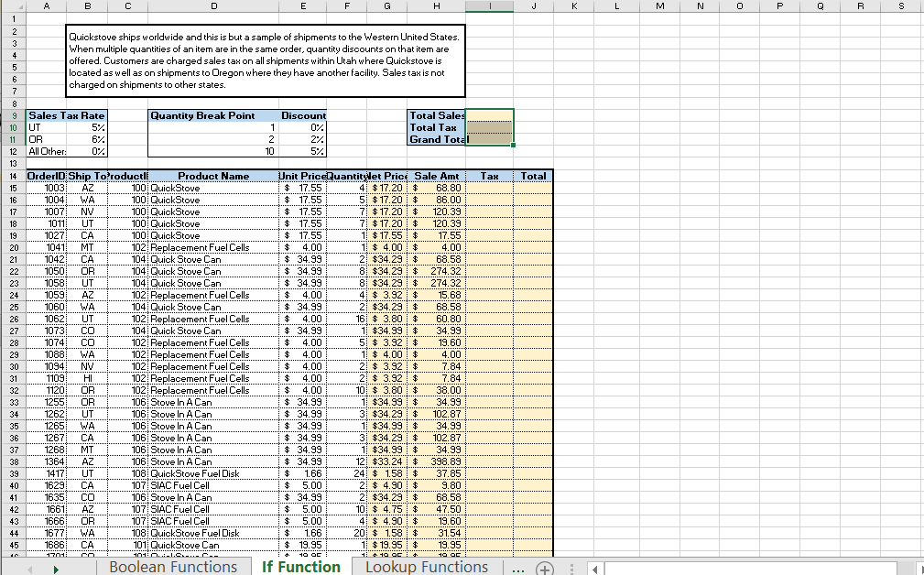Select the Discount column header cell
The height and width of the screenshot is (575, 924).
[x=303, y=115]
